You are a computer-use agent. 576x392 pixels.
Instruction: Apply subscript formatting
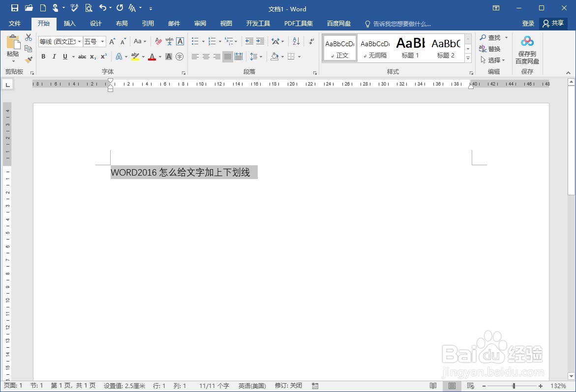tap(93, 57)
